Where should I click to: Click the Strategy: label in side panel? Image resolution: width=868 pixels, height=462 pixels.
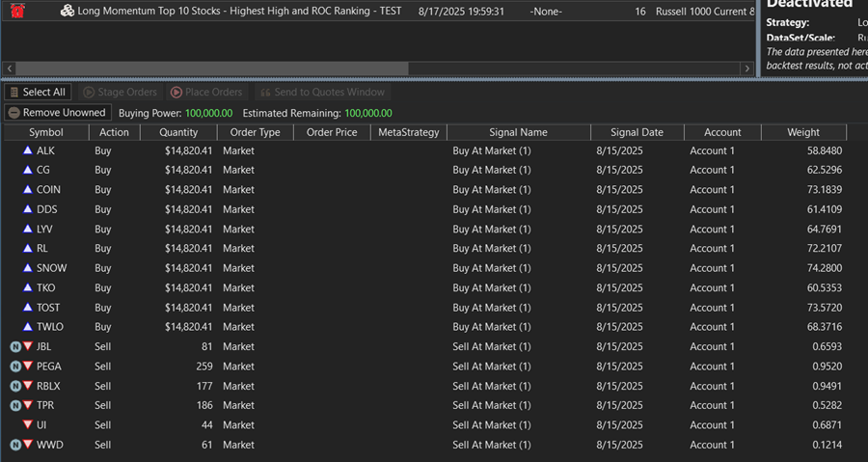pos(788,23)
